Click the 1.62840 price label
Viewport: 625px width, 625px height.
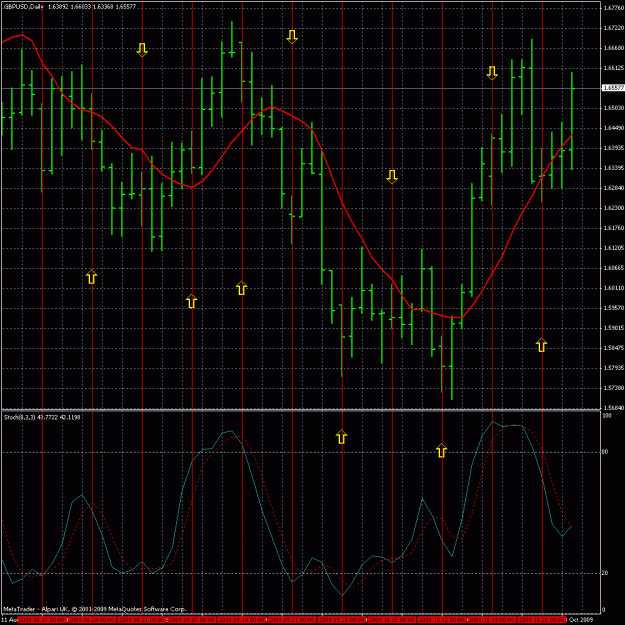click(613, 188)
